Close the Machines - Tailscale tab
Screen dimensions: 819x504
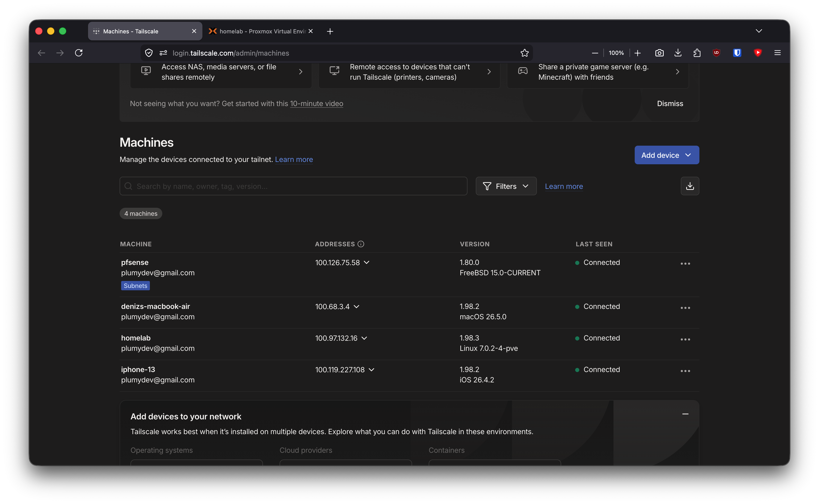click(x=194, y=31)
